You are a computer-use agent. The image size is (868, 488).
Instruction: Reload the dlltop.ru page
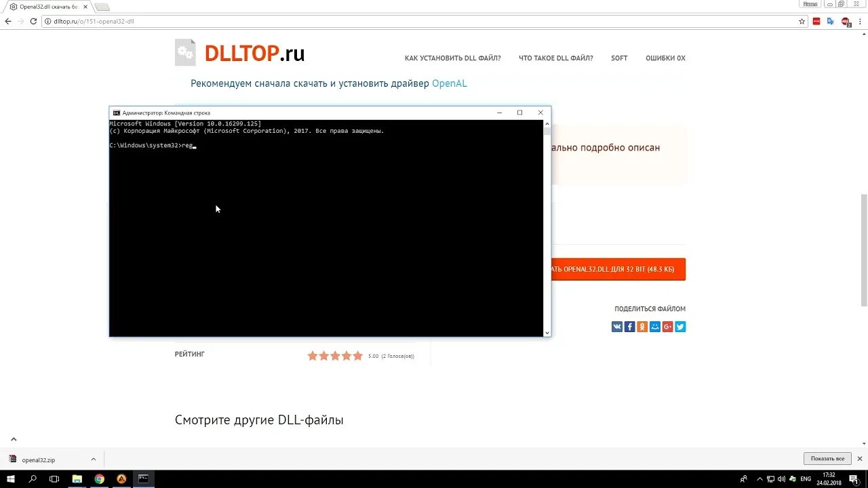click(33, 21)
